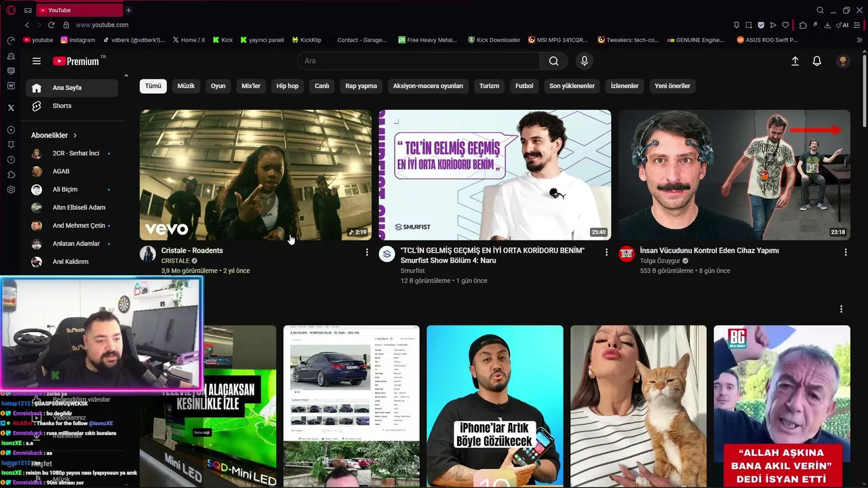Select the Rap yapma filter chip
868x488 pixels.
point(361,86)
